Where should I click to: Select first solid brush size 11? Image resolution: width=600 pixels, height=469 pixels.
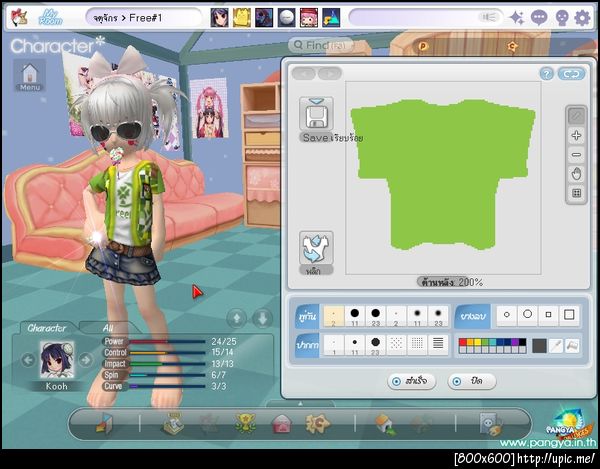click(x=355, y=316)
